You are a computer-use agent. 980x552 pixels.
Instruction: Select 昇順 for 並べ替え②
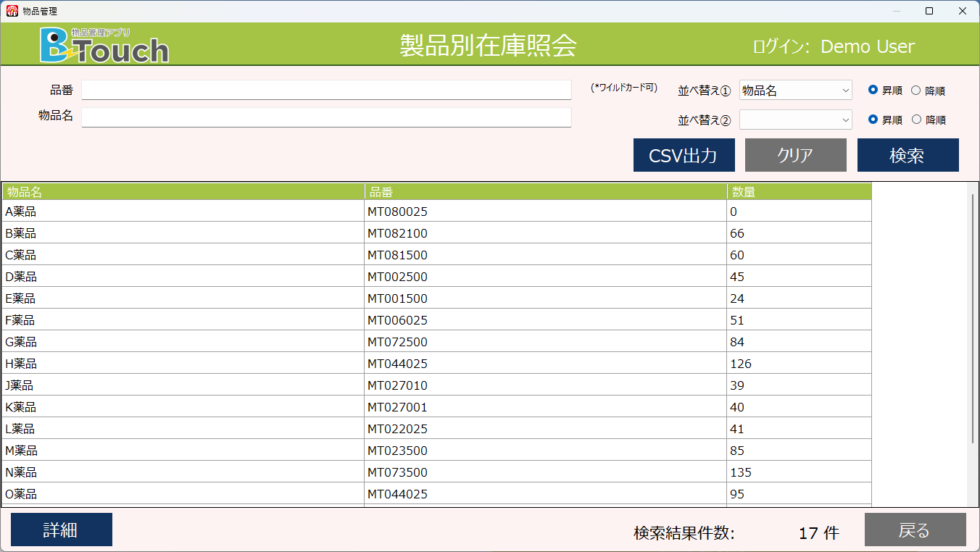click(885, 120)
